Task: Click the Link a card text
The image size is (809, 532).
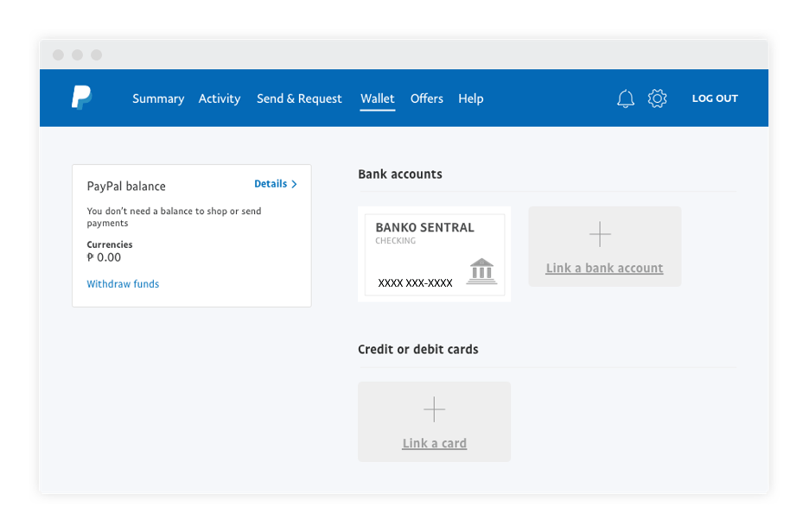Action: click(x=434, y=444)
